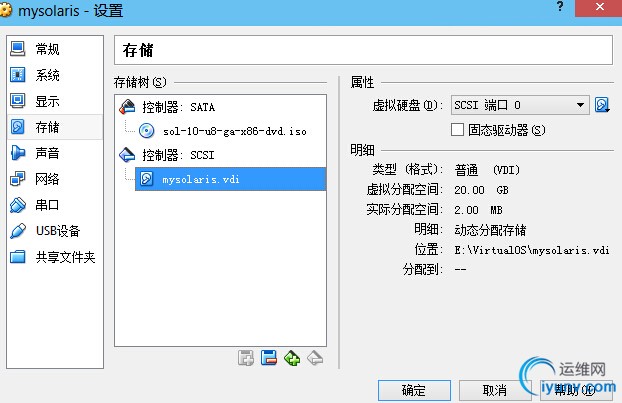Close the mysolaris settings dialog
Screen dimensions: 622x403
[599, 8]
